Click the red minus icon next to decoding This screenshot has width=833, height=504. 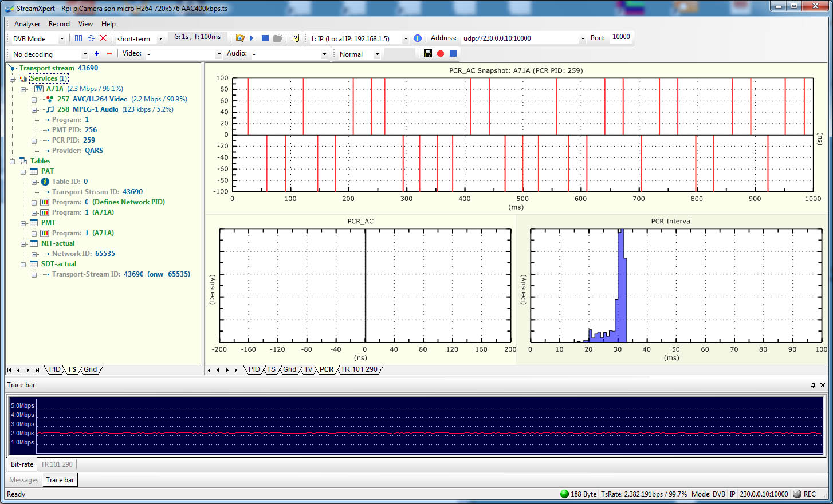pos(109,54)
